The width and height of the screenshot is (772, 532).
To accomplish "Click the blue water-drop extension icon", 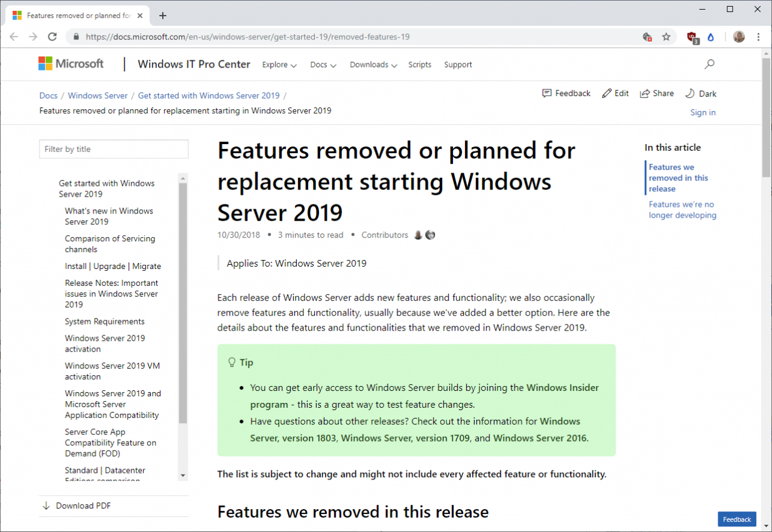I will (x=710, y=37).
